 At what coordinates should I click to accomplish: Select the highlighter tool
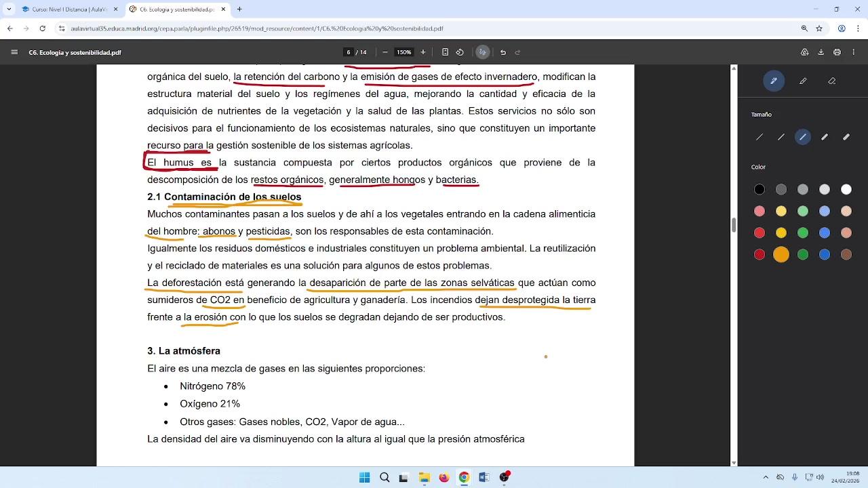803,81
